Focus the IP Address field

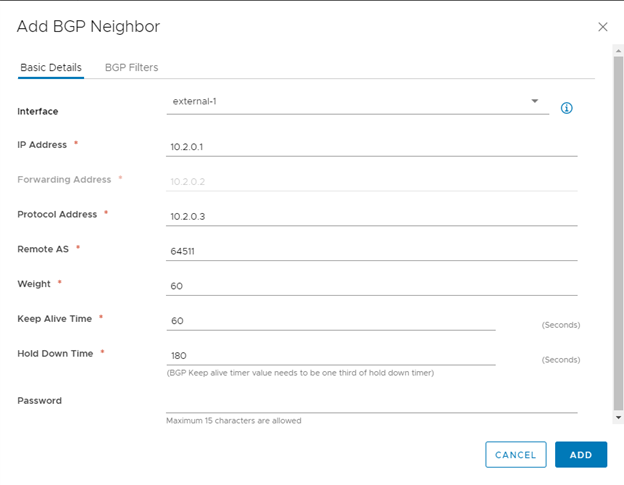372,147
